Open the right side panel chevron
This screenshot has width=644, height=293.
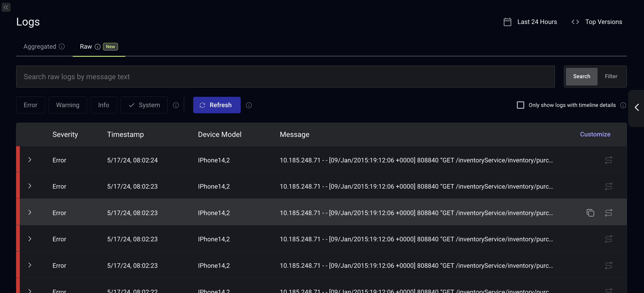(x=637, y=108)
